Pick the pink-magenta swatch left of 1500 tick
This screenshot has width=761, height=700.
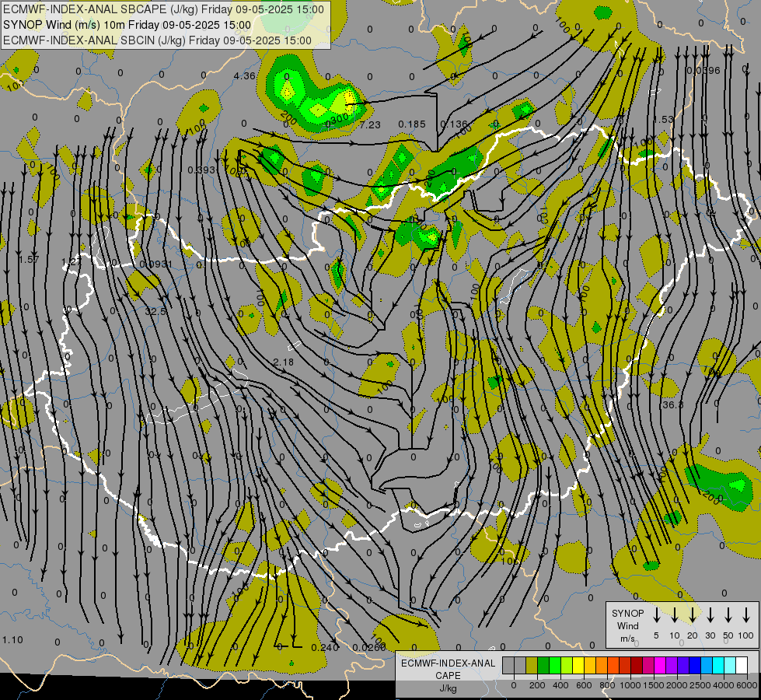[648, 665]
